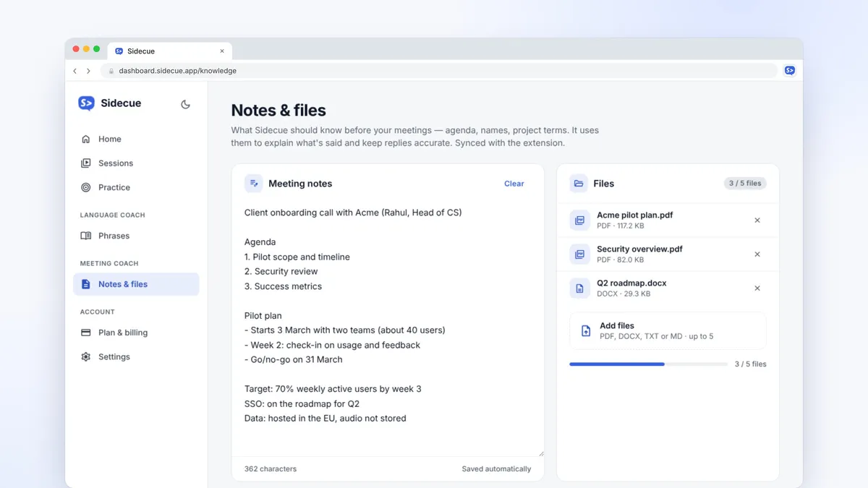
Task: Go to the Practice section
Action: coord(136,187)
